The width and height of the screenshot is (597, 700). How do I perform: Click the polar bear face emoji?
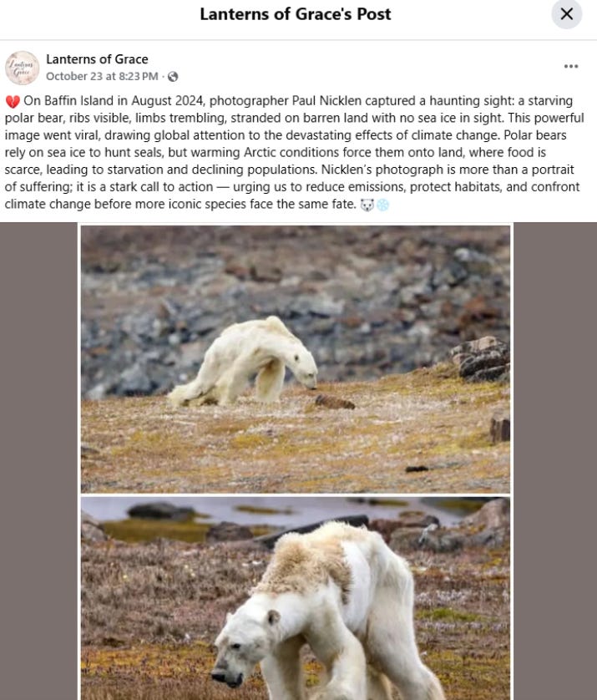click(x=367, y=205)
